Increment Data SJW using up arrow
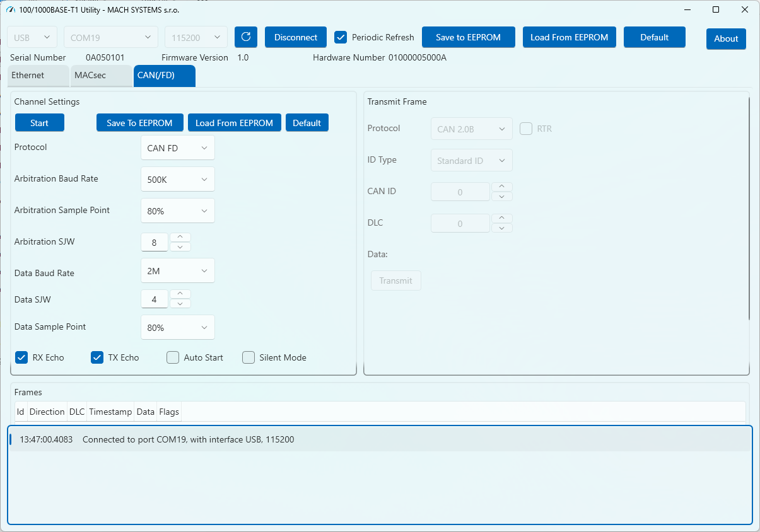This screenshot has width=760, height=532. (x=180, y=294)
